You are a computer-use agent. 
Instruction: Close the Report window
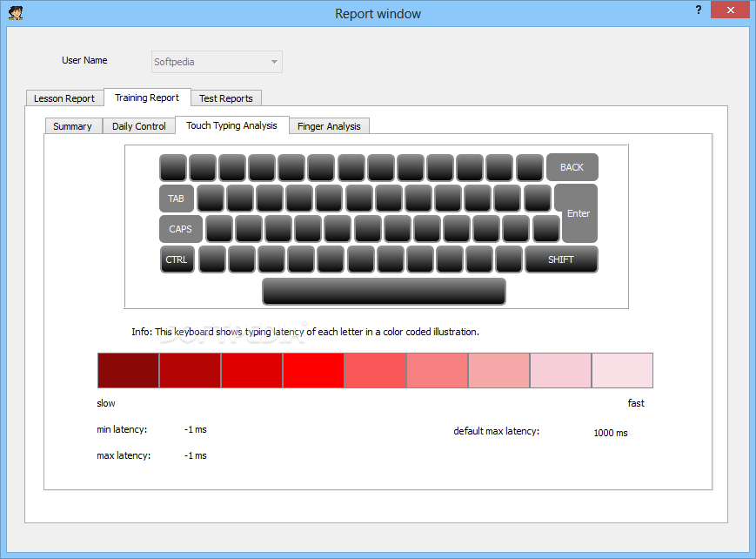(730, 10)
